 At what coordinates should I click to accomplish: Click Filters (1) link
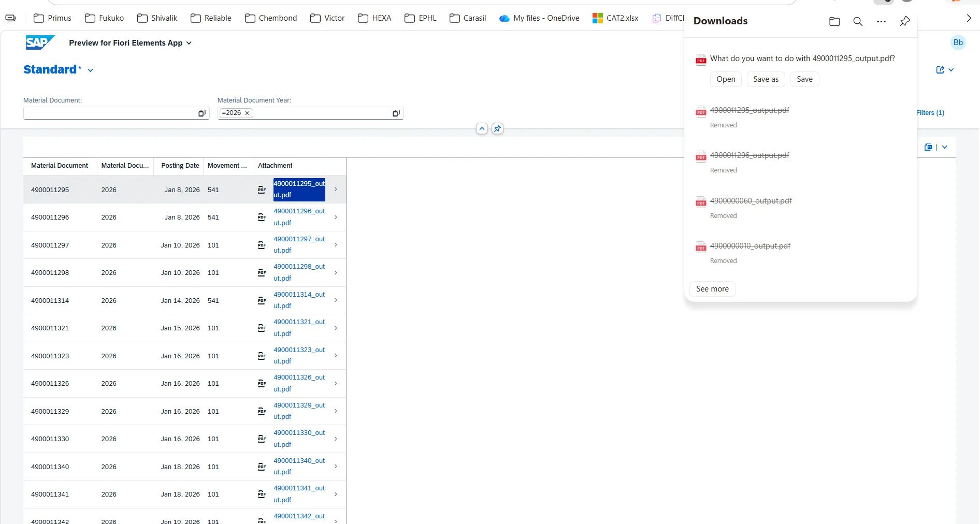pos(930,113)
